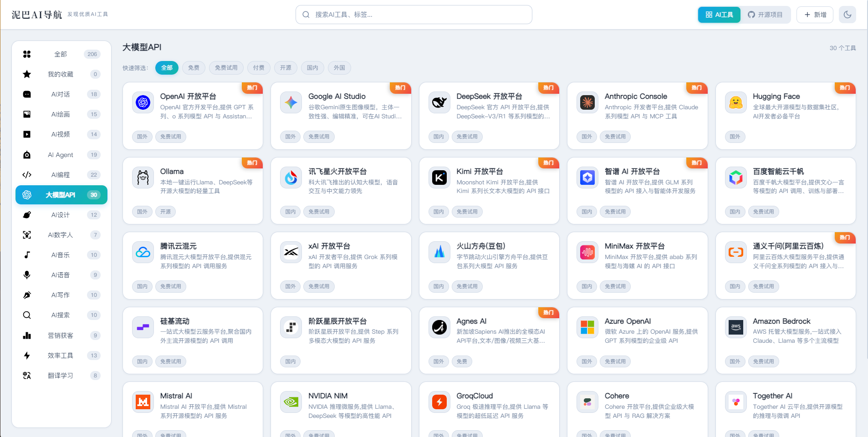868x437 pixels.
Task: Click the Ollama llama logo icon
Action: point(143,178)
